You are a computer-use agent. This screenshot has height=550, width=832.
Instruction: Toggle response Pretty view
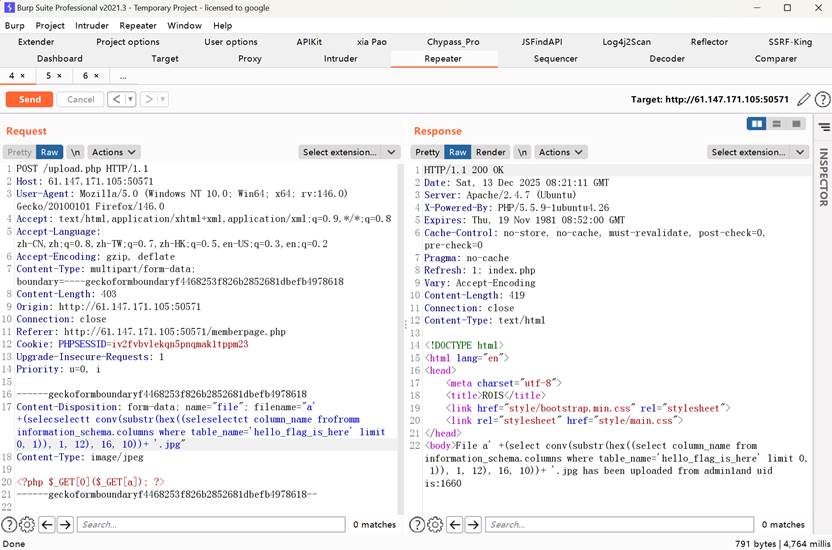(427, 152)
